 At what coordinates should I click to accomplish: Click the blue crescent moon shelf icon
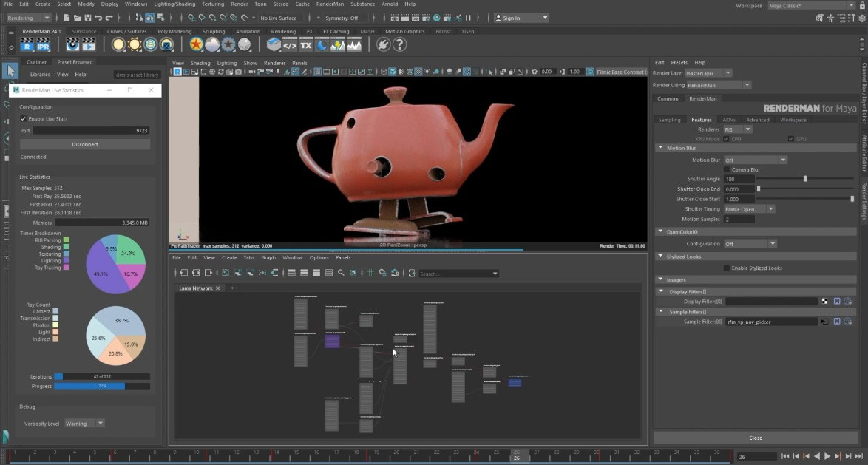pyautogui.click(x=322, y=45)
